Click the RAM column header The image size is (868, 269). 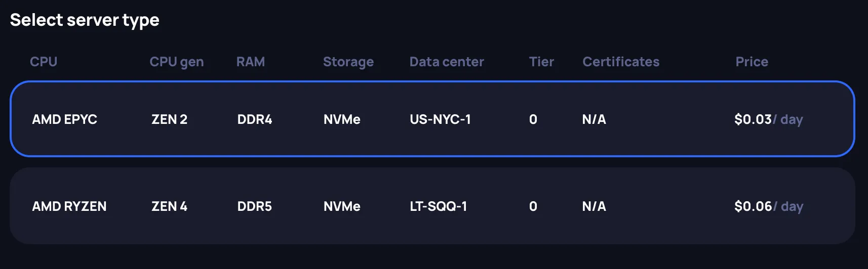pyautogui.click(x=250, y=62)
